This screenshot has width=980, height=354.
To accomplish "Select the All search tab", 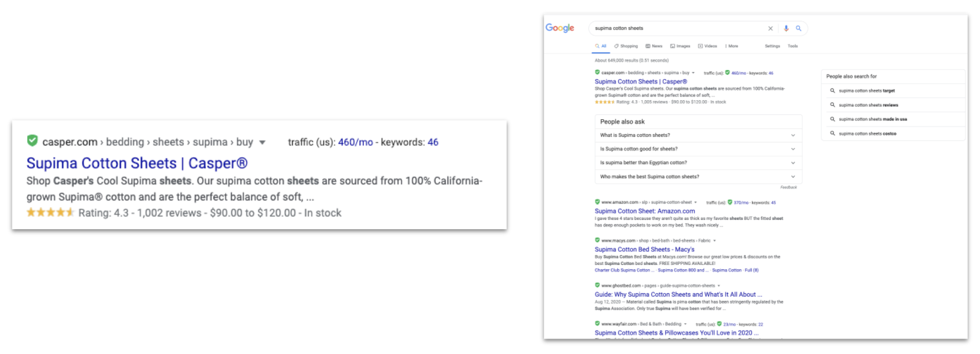I will [601, 46].
